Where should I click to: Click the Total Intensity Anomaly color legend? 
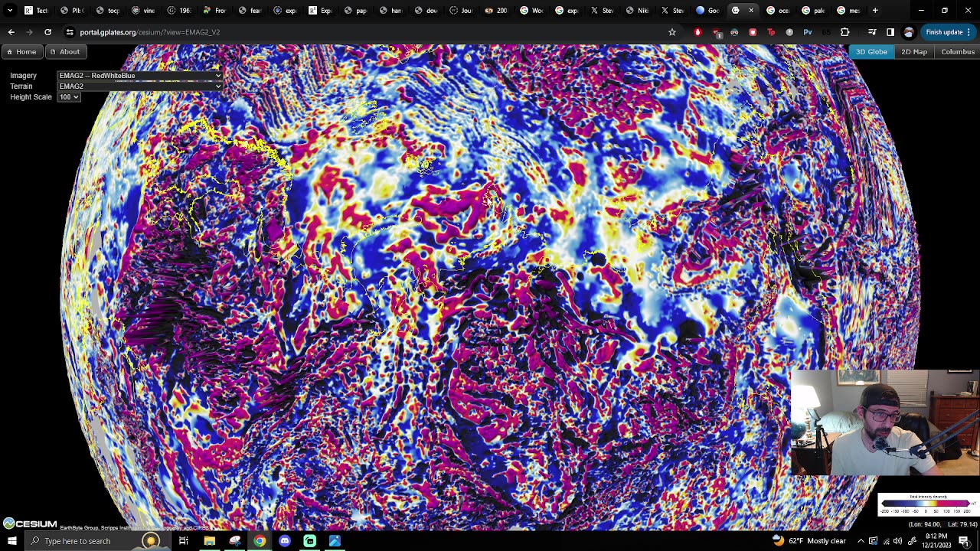pyautogui.click(x=928, y=505)
